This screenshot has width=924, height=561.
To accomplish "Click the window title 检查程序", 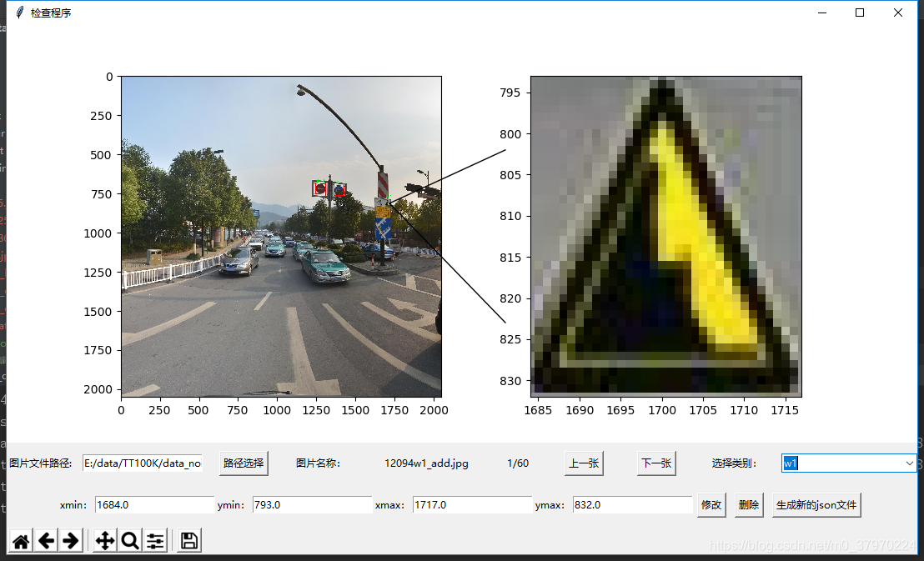I will [x=51, y=13].
